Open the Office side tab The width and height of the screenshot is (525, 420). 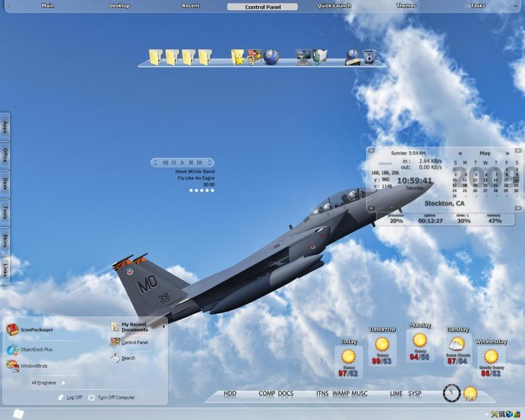[5, 155]
